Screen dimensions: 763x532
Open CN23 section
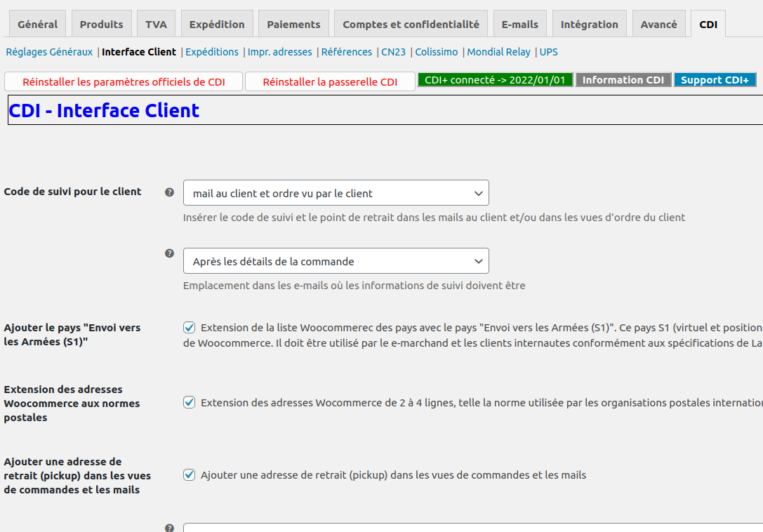tap(393, 52)
